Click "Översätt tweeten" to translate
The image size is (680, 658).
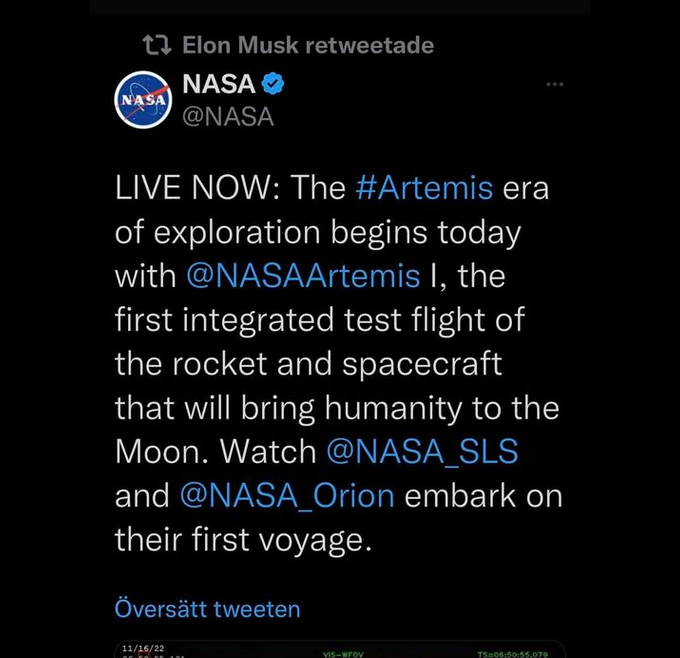pos(207,609)
